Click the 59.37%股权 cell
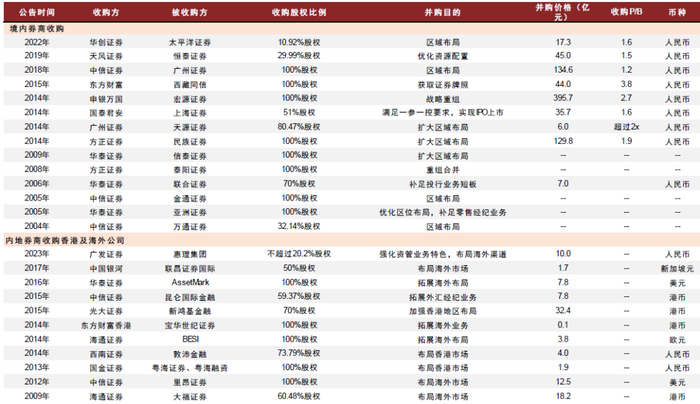 [x=299, y=296]
